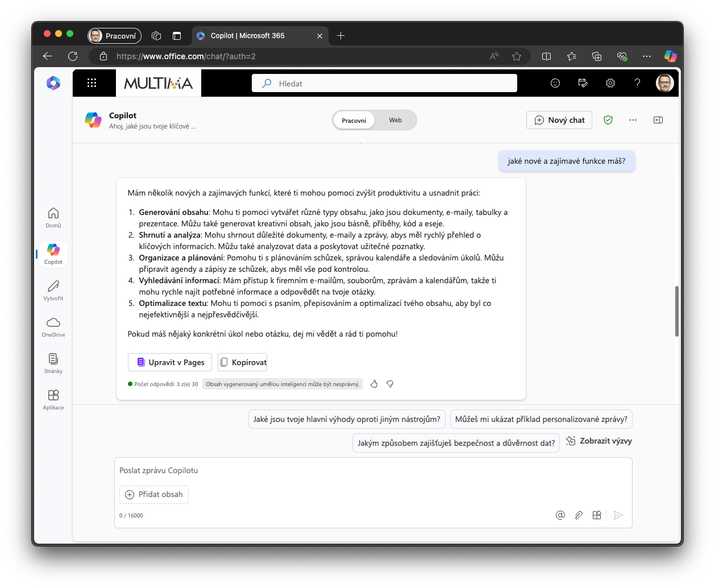Switch to Pracovní mode toggle
Image resolution: width=715 pixels, height=588 pixels.
coord(354,120)
